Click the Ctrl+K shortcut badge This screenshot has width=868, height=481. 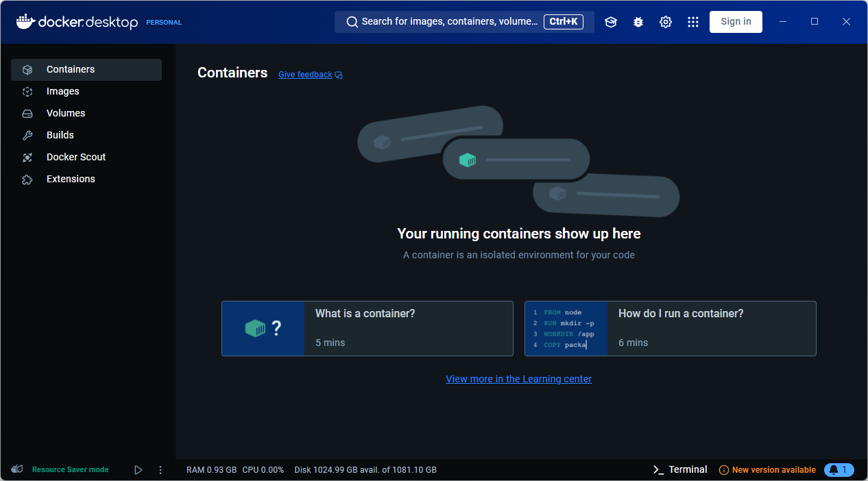(564, 22)
